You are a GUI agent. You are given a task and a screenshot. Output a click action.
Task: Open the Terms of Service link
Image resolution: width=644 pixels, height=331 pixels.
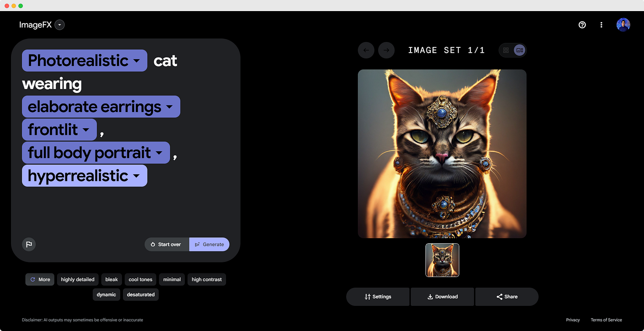point(606,320)
